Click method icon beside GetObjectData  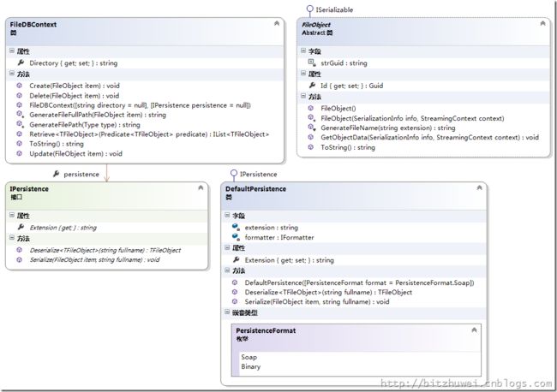[x=311, y=137]
